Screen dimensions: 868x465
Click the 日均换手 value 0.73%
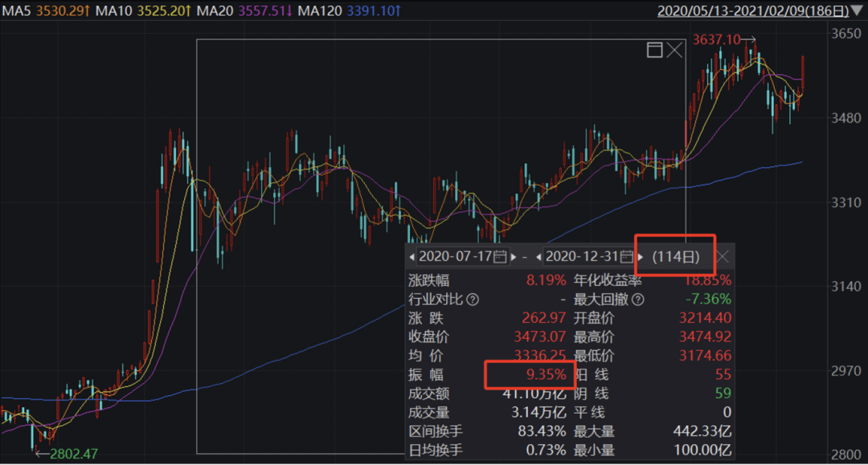(x=546, y=450)
